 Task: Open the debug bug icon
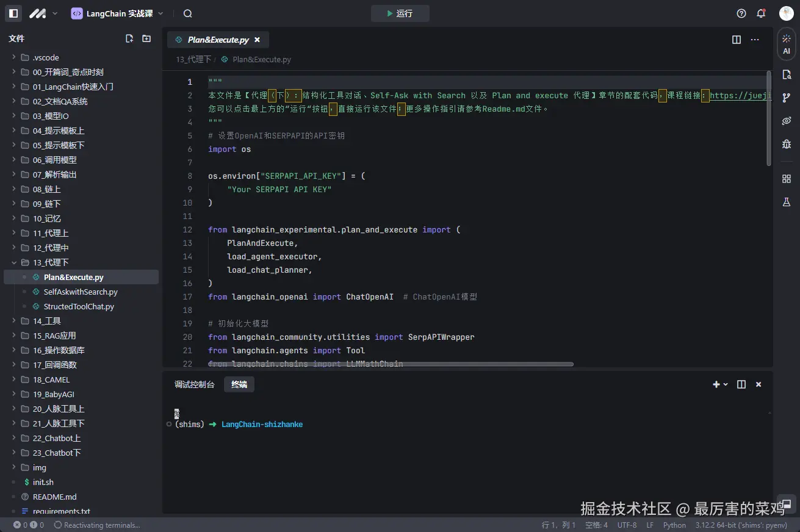coord(787,145)
